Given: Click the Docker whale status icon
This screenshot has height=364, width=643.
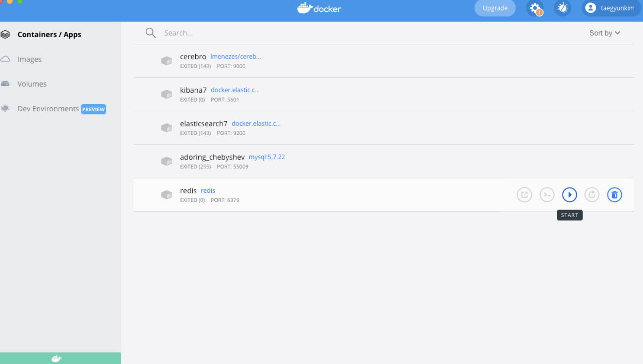Looking at the screenshot, I should 56,358.
